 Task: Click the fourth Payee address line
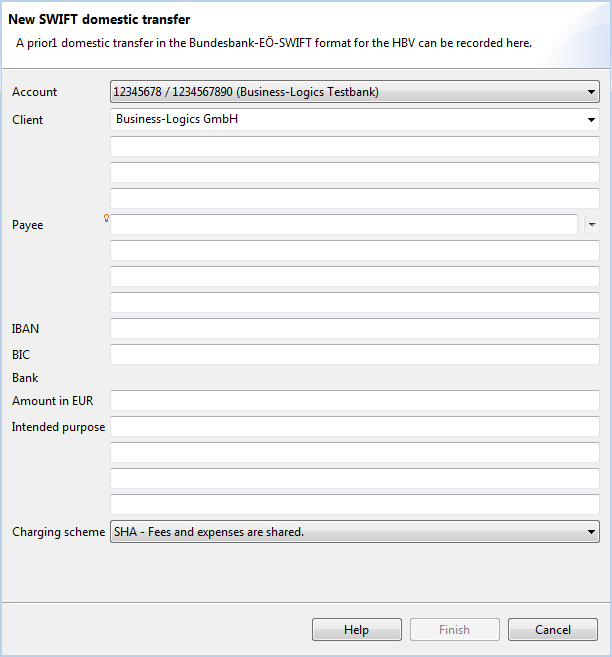pos(355,303)
